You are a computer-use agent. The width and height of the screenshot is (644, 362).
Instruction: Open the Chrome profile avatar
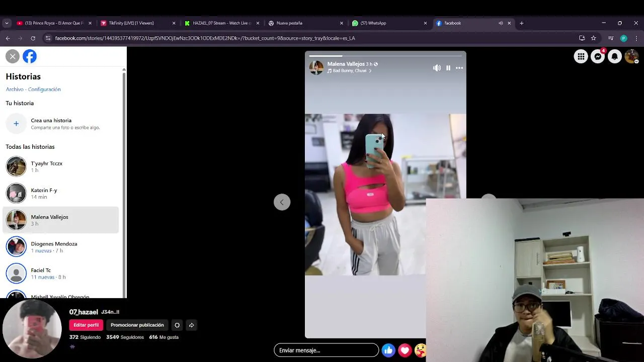(624, 38)
